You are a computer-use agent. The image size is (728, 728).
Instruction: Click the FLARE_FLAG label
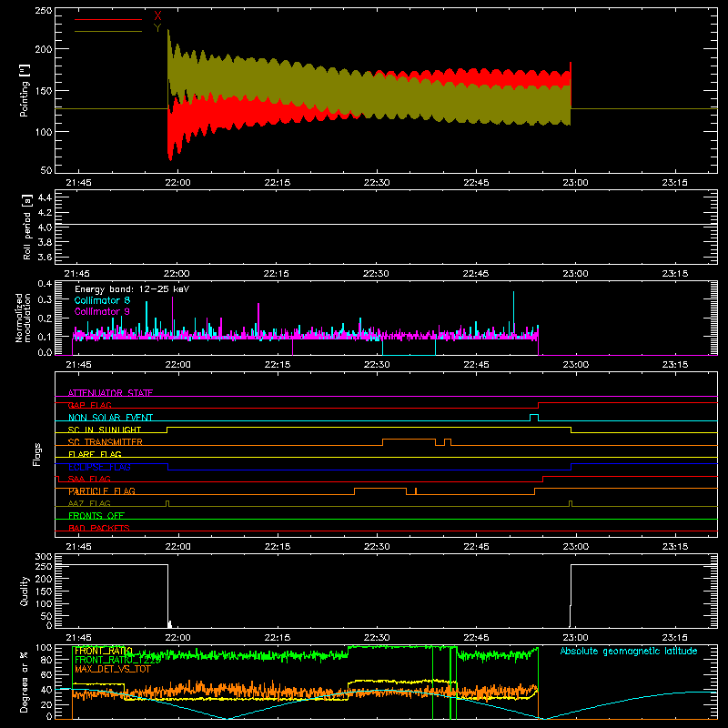coord(95,454)
